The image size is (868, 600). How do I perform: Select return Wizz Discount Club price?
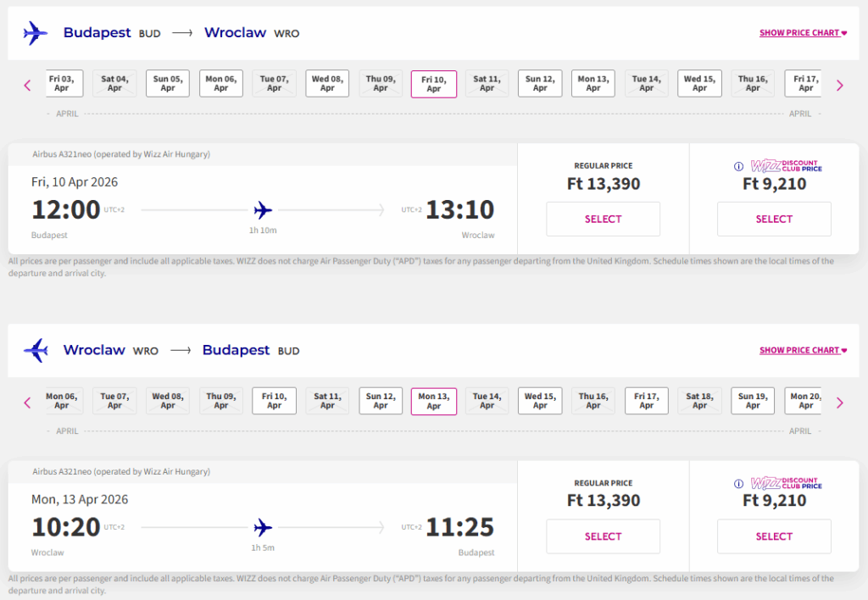(774, 536)
